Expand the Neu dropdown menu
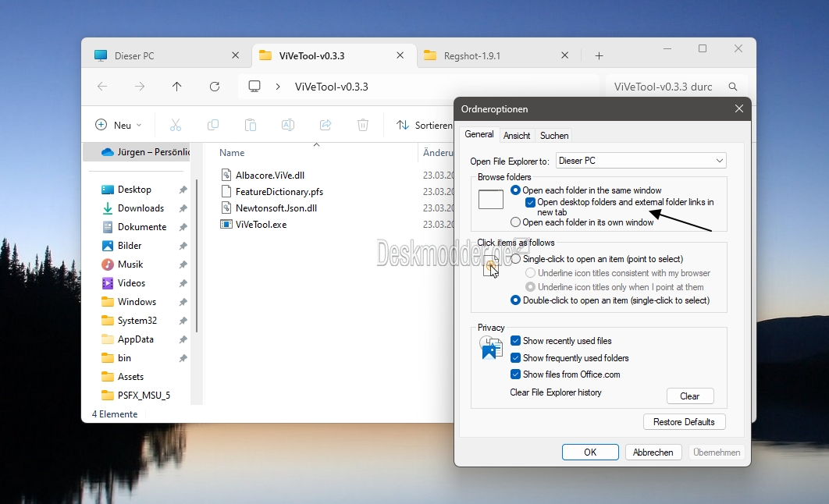This screenshot has height=504, width=829. [x=119, y=125]
